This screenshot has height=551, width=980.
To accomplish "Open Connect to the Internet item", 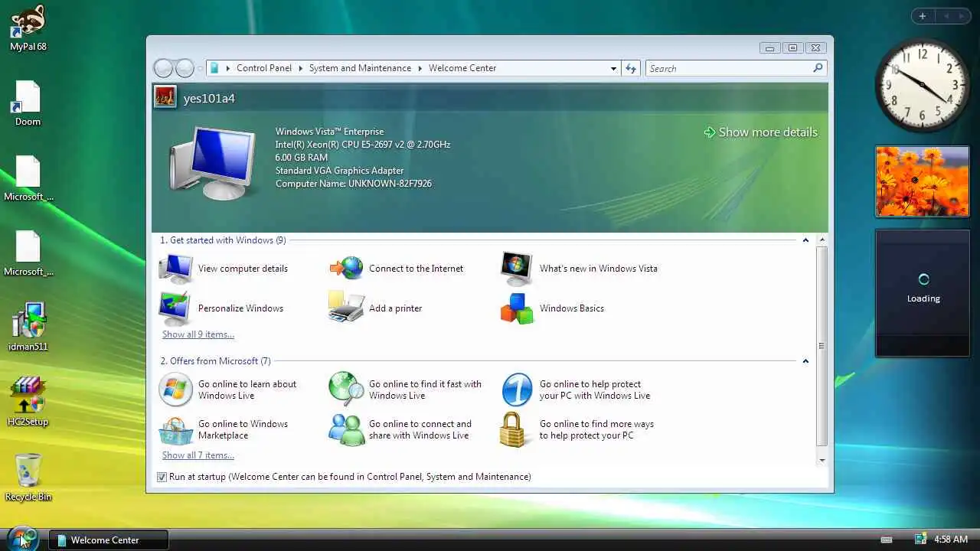I will tap(397, 269).
